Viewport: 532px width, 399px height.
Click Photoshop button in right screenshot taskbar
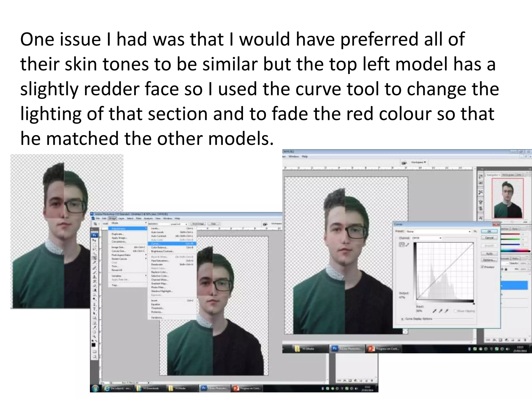coord(347,349)
